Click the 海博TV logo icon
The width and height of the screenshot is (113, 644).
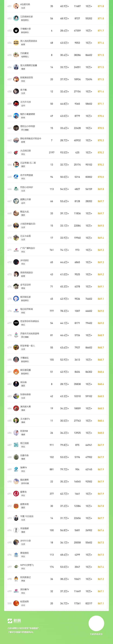pyautogui.click(x=16, y=469)
